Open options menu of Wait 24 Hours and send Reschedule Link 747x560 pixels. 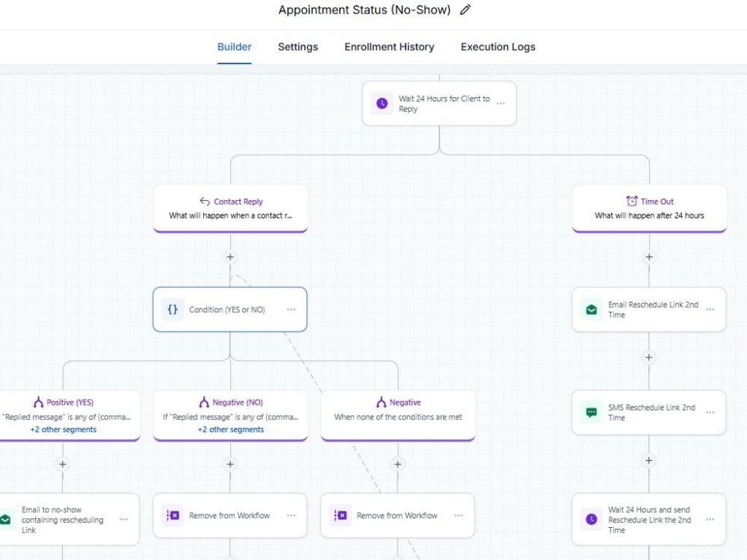(x=710, y=520)
